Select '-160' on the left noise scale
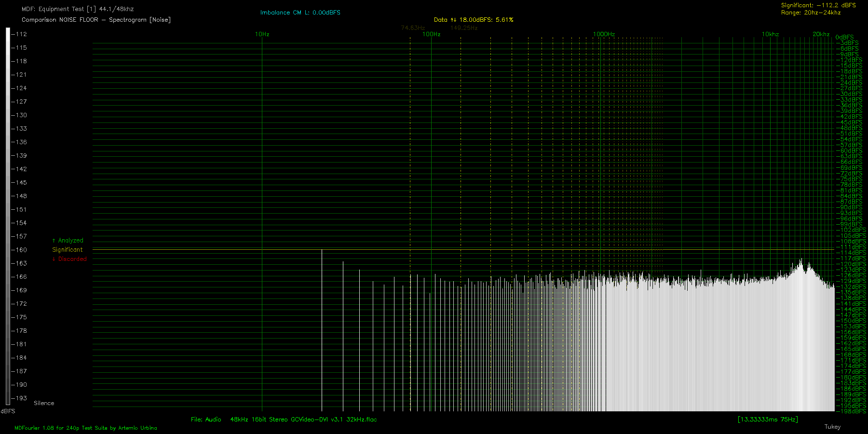This screenshot has height=434, width=868. tap(19, 250)
